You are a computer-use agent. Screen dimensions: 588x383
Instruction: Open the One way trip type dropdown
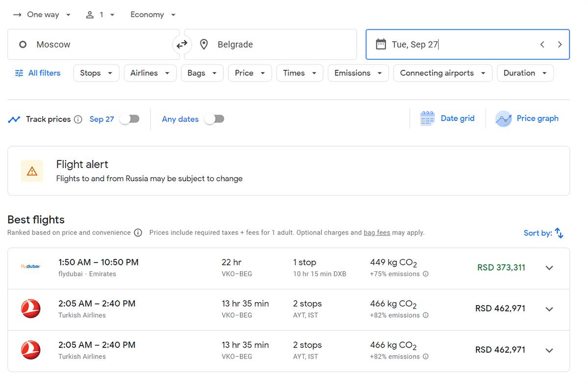tap(42, 15)
